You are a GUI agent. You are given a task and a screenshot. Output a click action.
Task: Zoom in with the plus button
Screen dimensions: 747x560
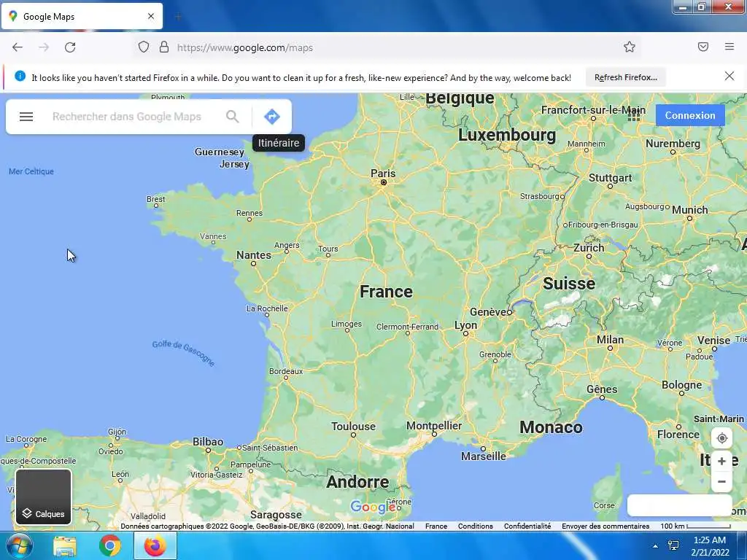(721, 461)
